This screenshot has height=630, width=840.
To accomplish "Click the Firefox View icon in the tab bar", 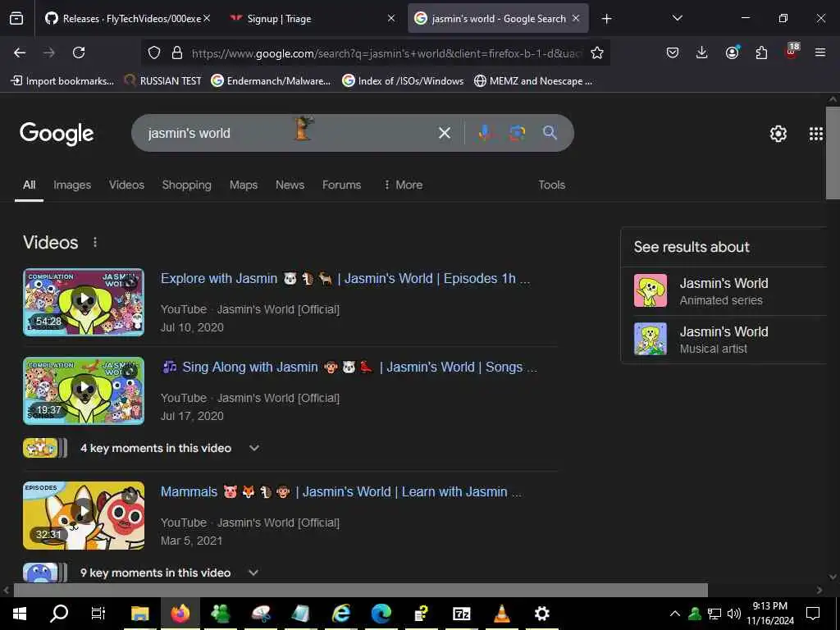I will coord(16,19).
